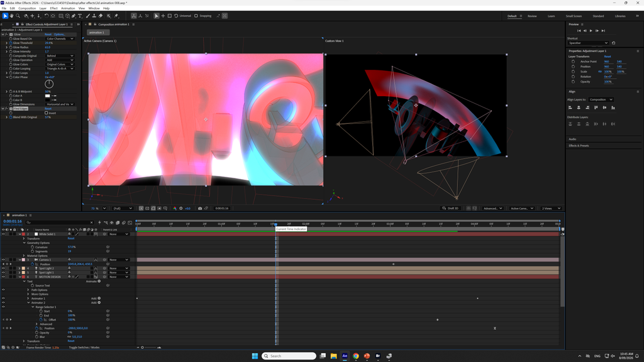The width and height of the screenshot is (644, 362).
Task: Click the Windows Start button
Action: [255, 356]
